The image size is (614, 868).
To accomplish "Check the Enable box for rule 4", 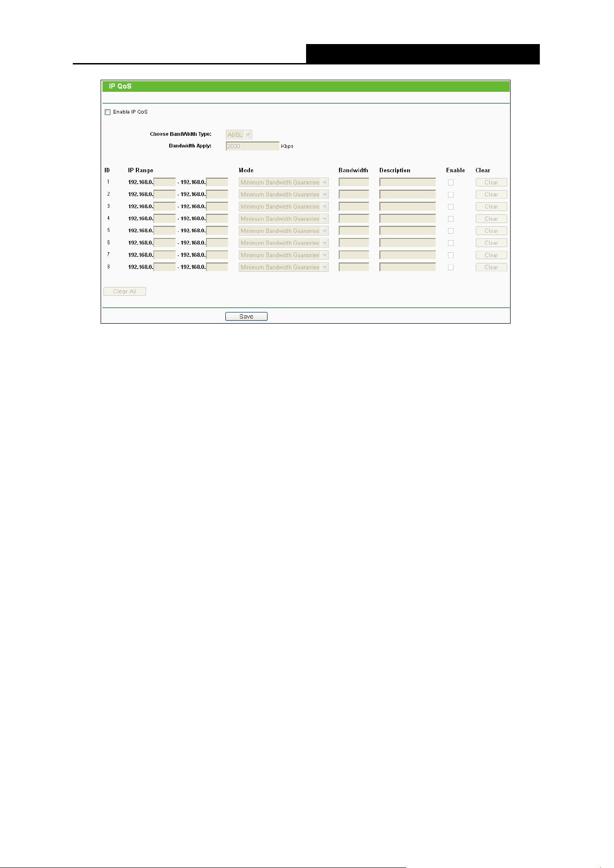I will (451, 219).
